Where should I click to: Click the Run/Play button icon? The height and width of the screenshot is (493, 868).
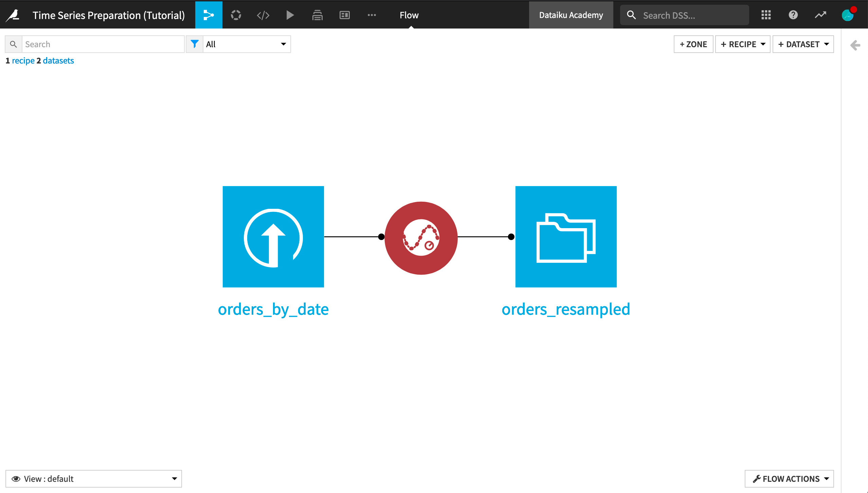coord(290,15)
